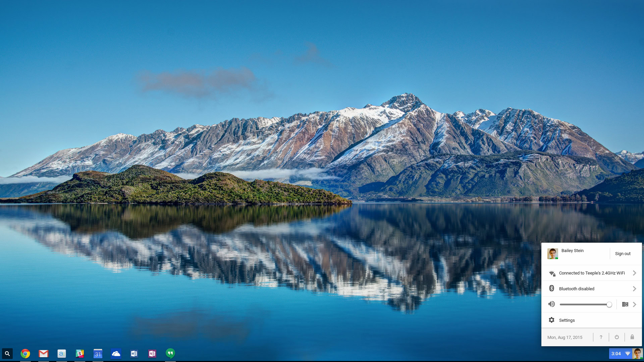Open Settings from the status tray

point(567,320)
